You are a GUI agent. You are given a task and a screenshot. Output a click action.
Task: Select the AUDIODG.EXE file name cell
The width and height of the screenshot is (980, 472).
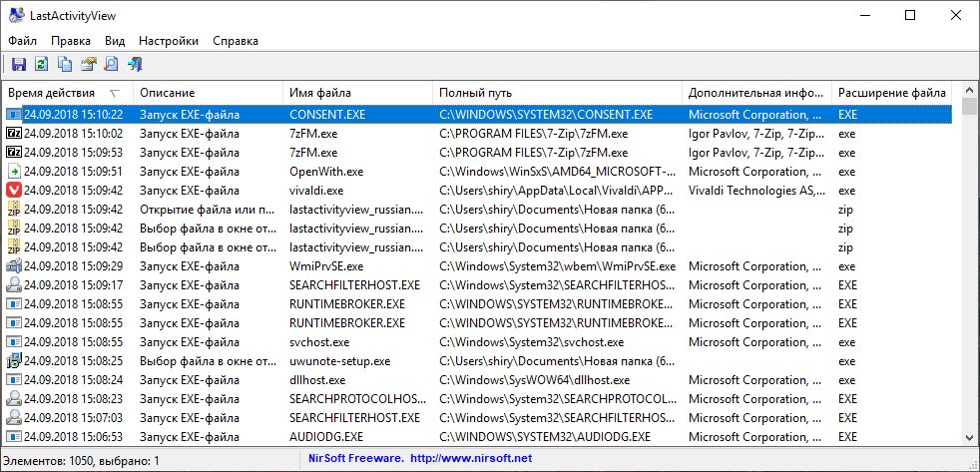(x=326, y=437)
